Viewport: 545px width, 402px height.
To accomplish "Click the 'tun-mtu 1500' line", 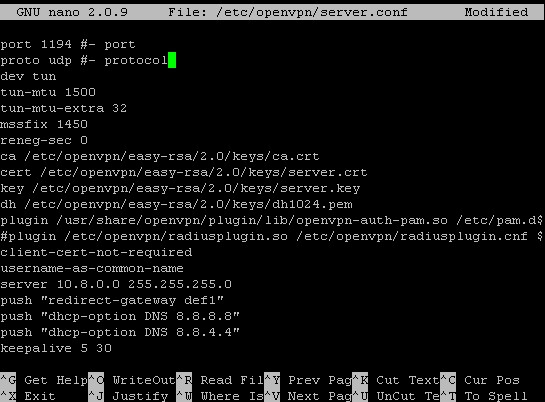I will click(x=48, y=92).
